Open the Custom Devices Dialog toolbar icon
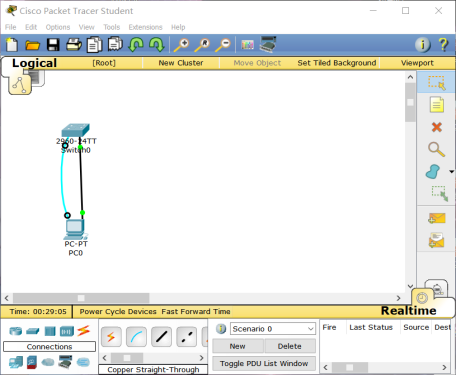This screenshot has width=456, height=376. pos(268,44)
